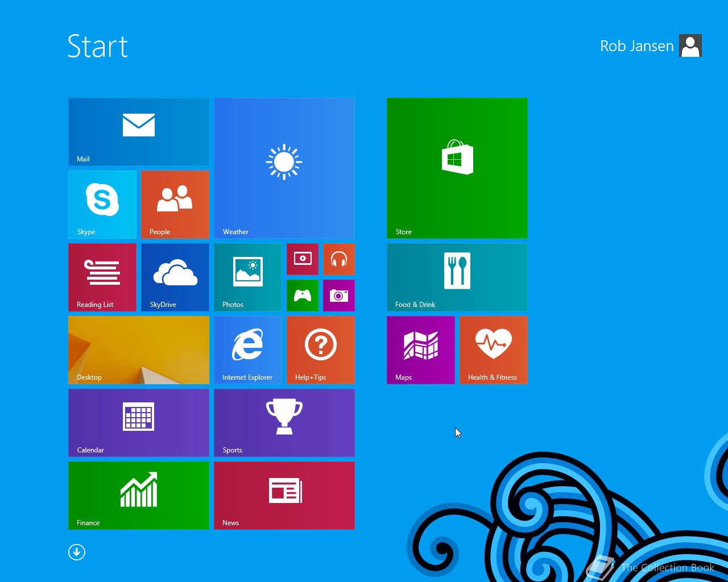Image resolution: width=728 pixels, height=582 pixels.
Task: Open the People tile
Action: coord(175,205)
